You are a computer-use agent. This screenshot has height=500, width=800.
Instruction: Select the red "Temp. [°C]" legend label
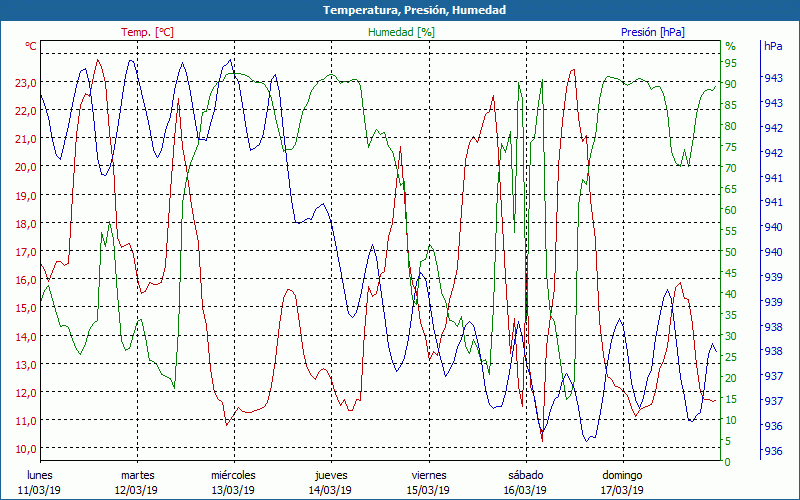pyautogui.click(x=147, y=32)
